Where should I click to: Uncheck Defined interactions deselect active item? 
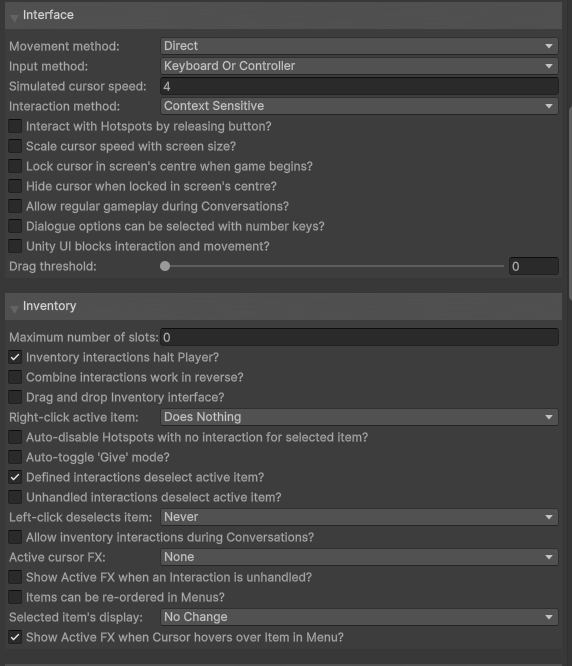[15, 477]
